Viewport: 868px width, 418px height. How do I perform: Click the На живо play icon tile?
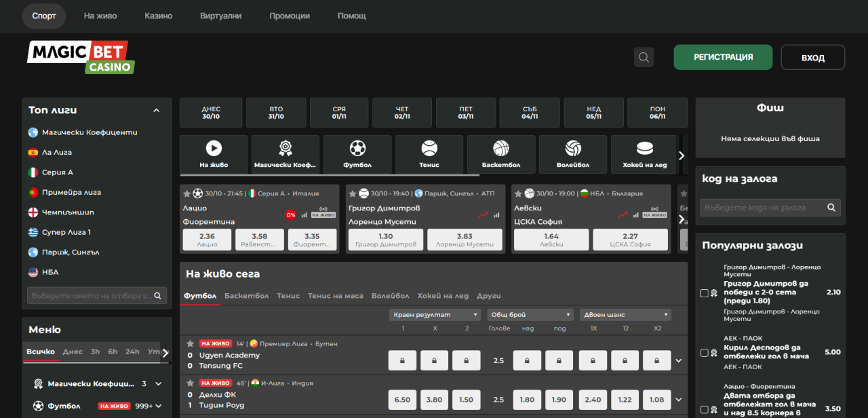[x=214, y=154]
